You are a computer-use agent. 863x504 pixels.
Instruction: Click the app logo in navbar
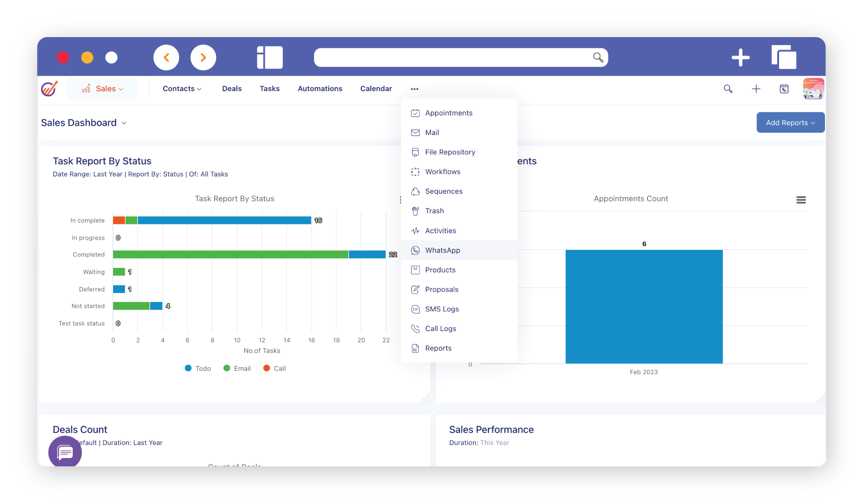[x=49, y=89]
